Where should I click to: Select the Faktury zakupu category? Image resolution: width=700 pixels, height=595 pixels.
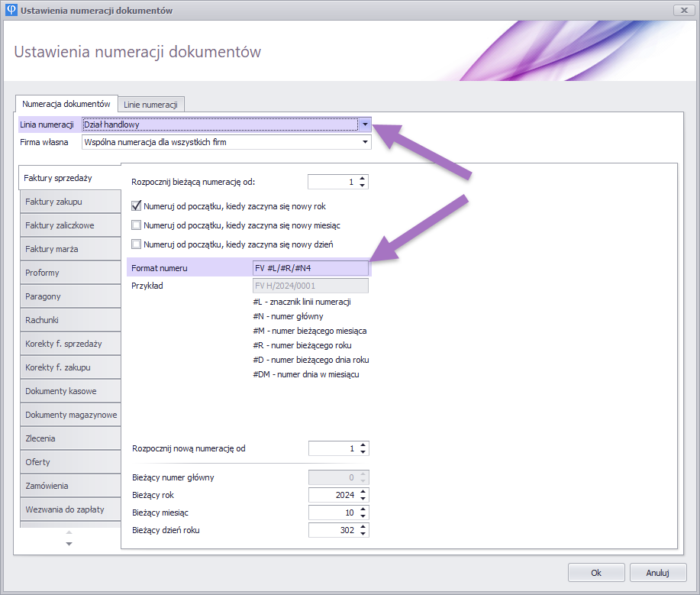tap(70, 202)
